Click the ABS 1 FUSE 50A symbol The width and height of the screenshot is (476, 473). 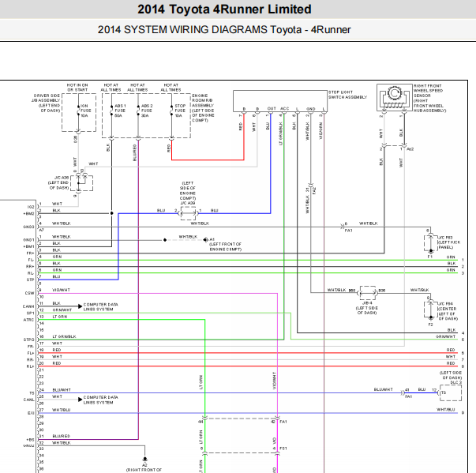[112, 111]
